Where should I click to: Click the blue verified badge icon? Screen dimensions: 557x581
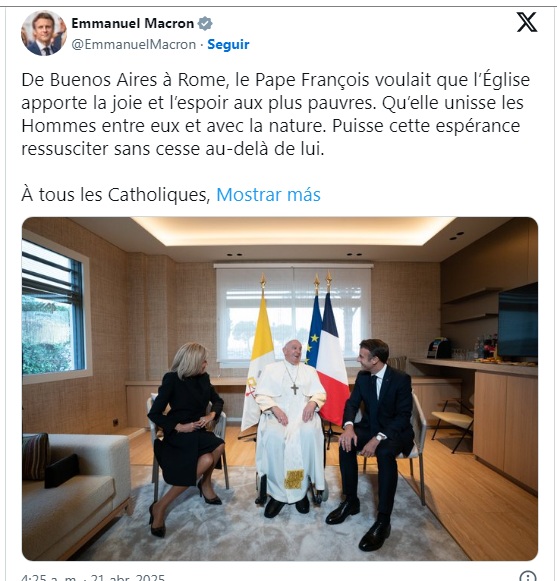(205, 24)
